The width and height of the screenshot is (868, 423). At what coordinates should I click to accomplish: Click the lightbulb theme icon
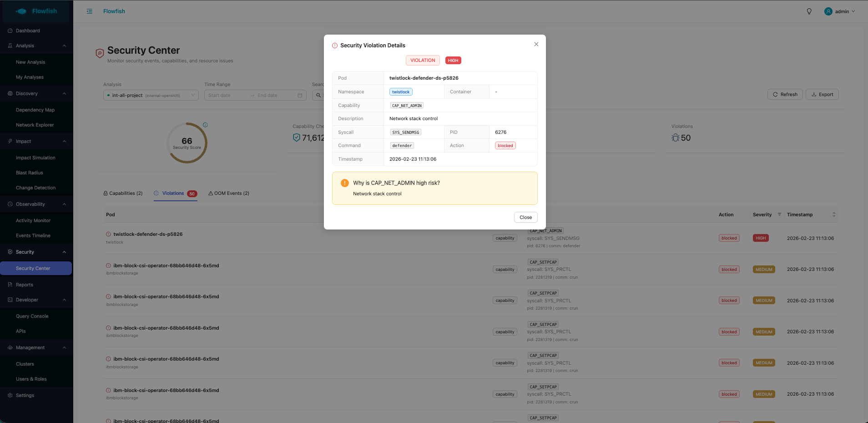point(809,11)
